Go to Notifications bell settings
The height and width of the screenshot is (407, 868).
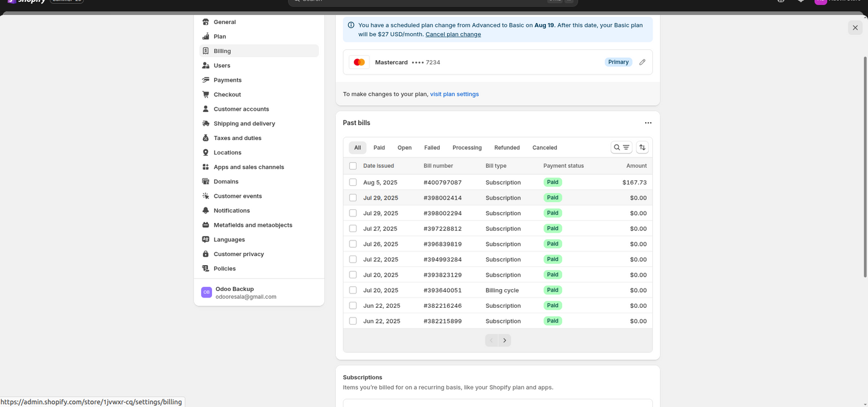231,210
